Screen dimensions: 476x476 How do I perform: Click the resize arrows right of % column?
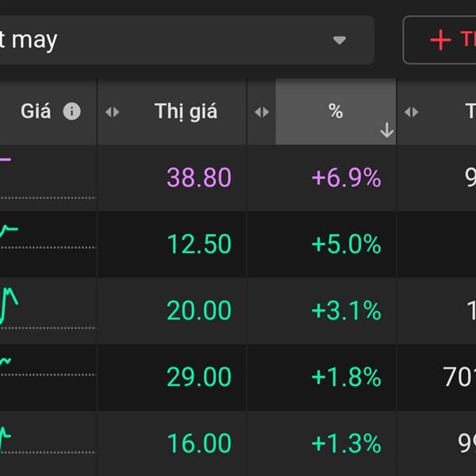pos(411,112)
